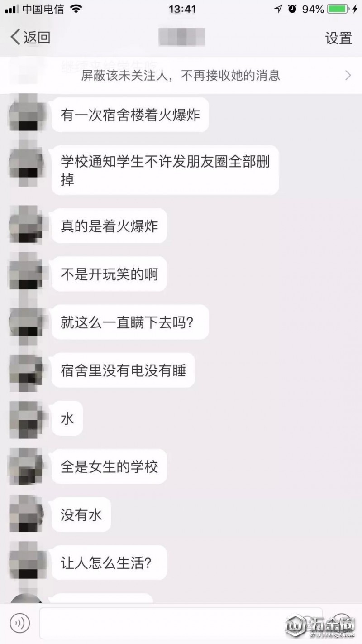Open the 设置 settings page
This screenshot has height=644, width=362.
coord(338,38)
